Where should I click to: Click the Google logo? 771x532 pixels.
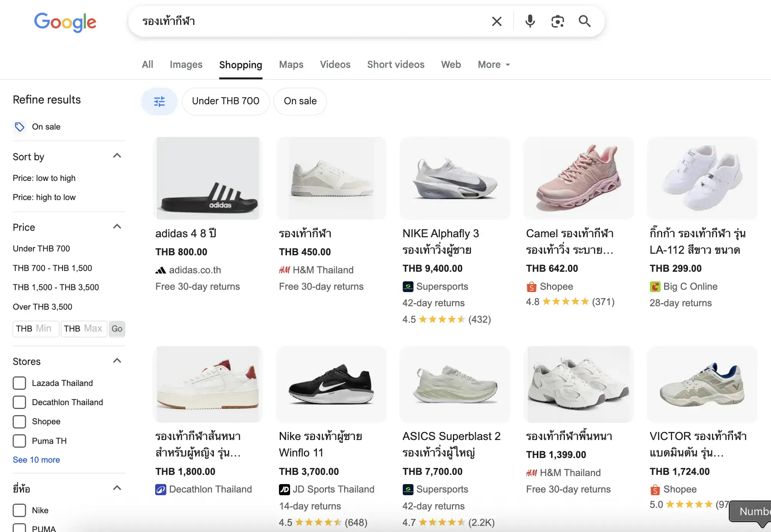click(65, 22)
